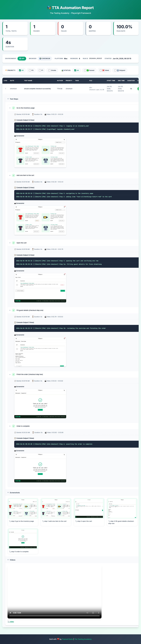Visit Pramod Dutta footer link
This screenshot has width=141, height=644.
(x=67, y=639)
